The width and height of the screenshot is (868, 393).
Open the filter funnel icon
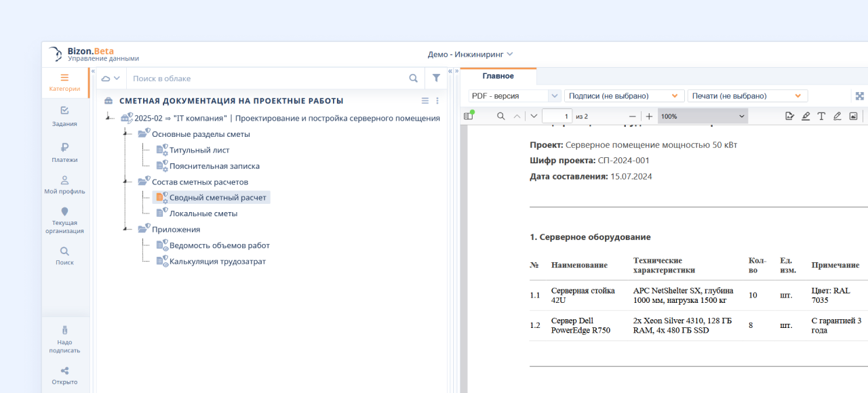click(437, 79)
